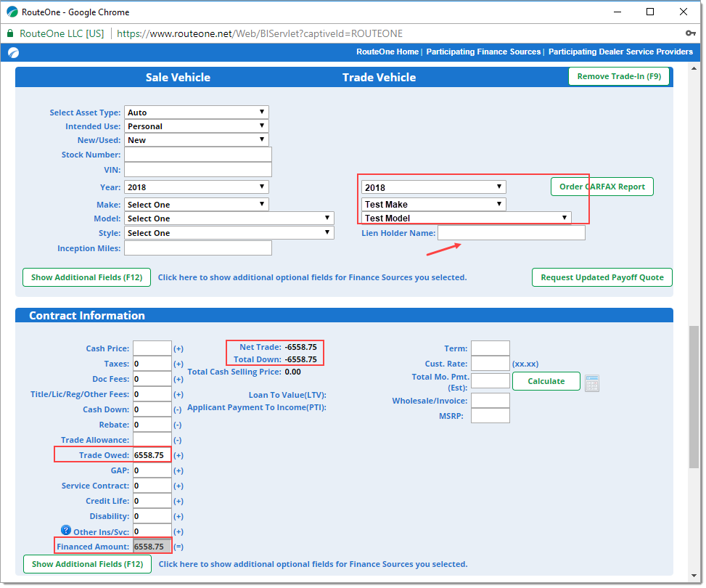Open Participating Dealer Service Providers link
The image size is (706, 588).
point(620,52)
